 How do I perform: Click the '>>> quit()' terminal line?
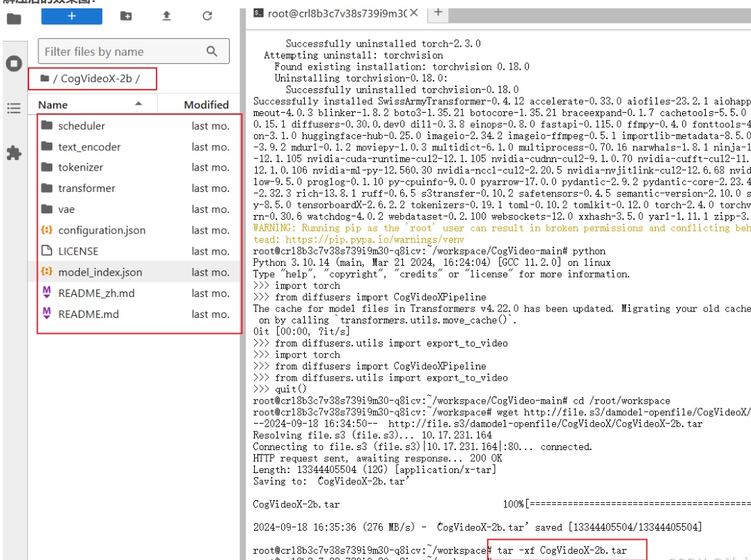[x=280, y=389]
